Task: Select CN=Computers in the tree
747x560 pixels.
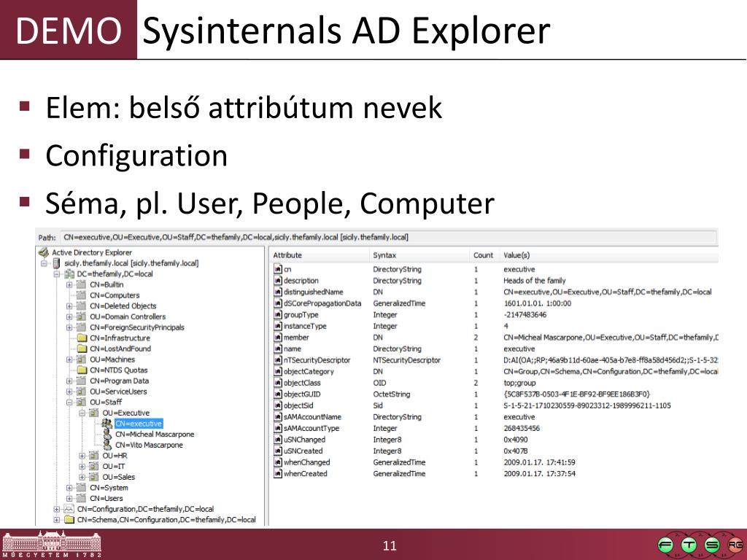Action: click(x=115, y=295)
